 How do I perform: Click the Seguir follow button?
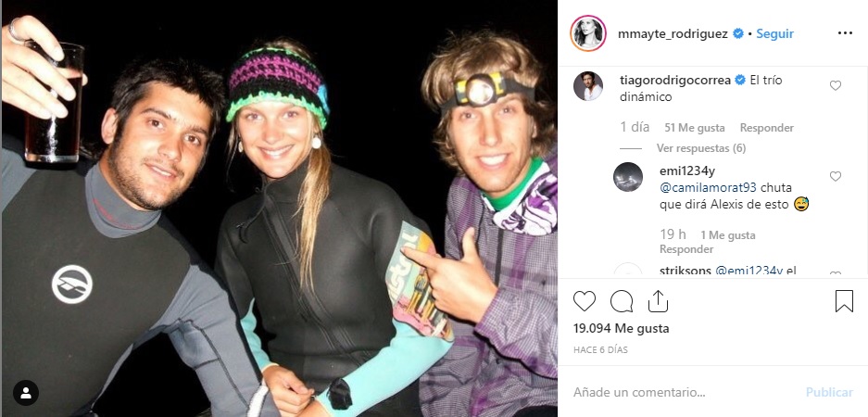775,33
